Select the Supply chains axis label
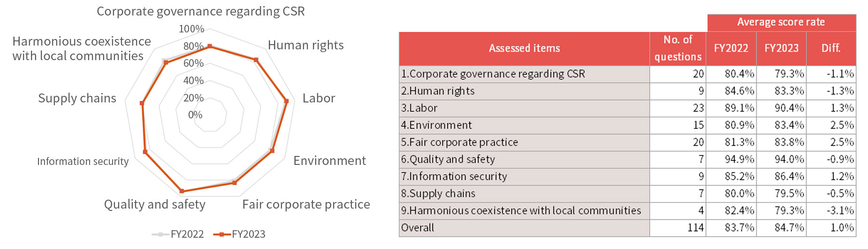The height and width of the screenshot is (249, 868). point(77,98)
